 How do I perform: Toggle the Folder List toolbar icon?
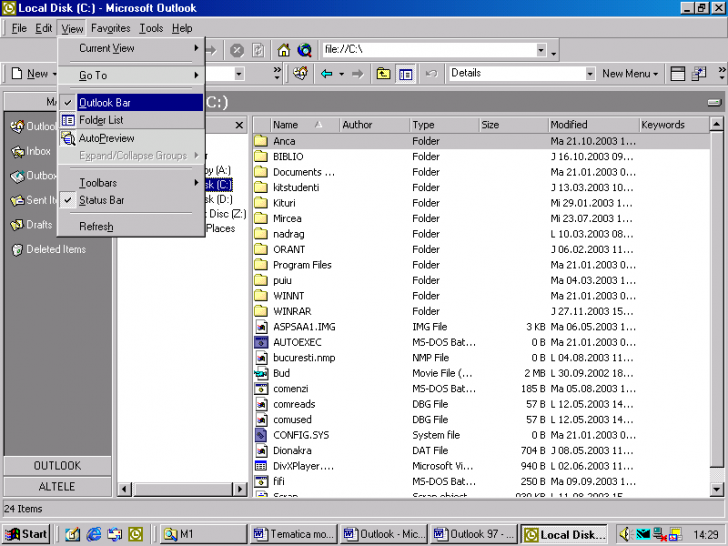tap(406, 74)
